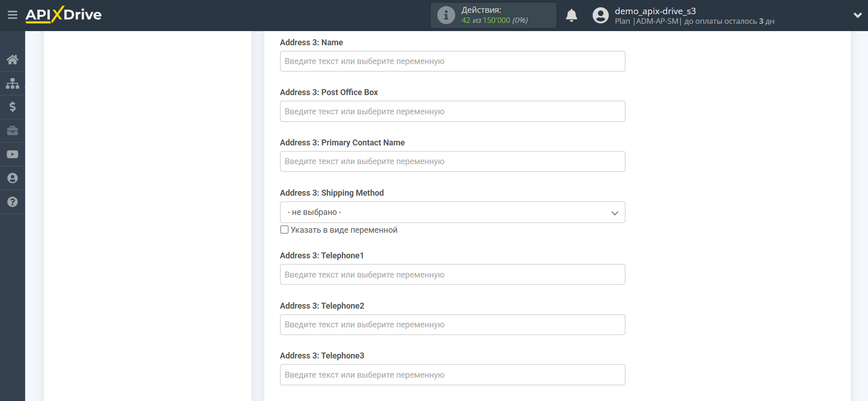The image size is (868, 401).
Task: Open the notifications bell
Action: (571, 16)
